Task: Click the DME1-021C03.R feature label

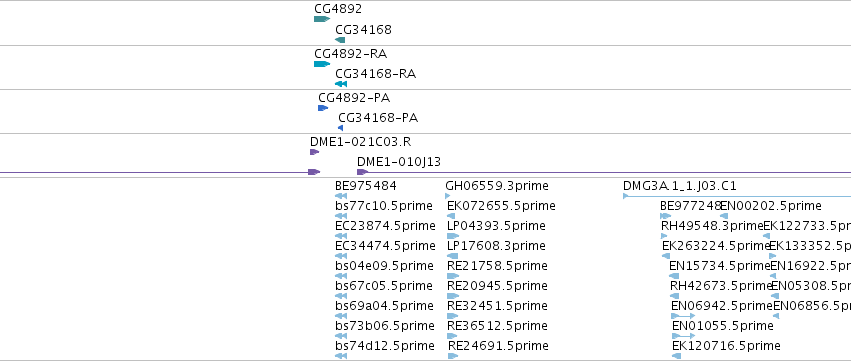Action: [360, 142]
